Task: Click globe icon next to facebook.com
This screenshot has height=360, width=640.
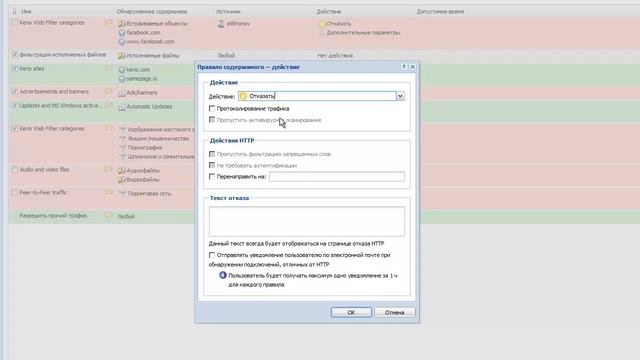Action: [122, 33]
